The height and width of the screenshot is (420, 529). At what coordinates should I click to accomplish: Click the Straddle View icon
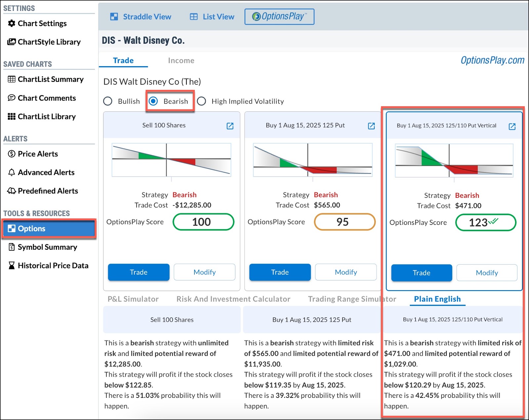[114, 17]
